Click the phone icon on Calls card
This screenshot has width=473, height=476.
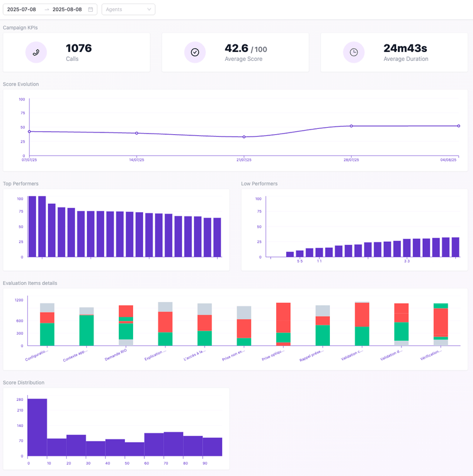coord(36,52)
